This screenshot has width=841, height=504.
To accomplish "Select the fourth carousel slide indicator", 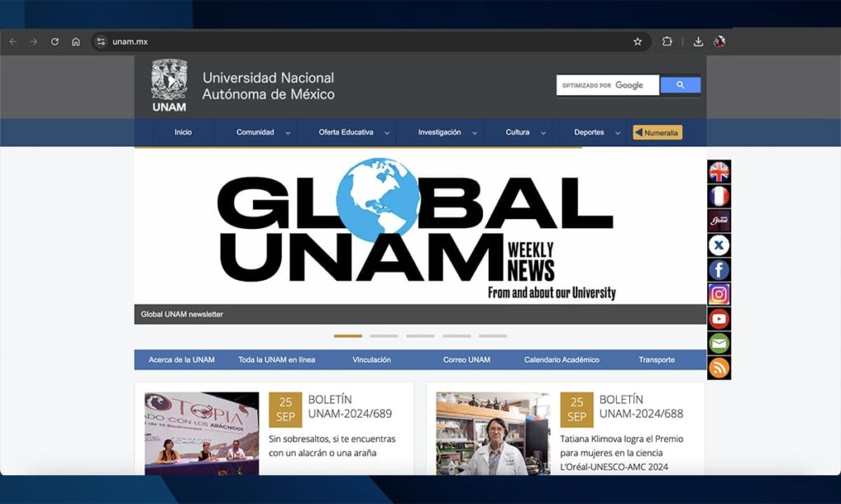I will [x=457, y=337].
